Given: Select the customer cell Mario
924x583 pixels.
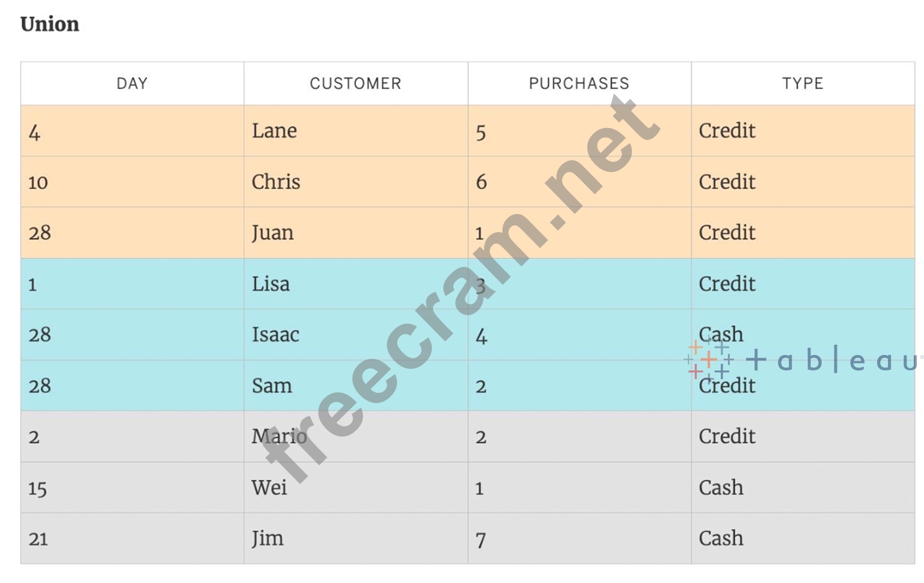Looking at the screenshot, I should coord(279,436).
